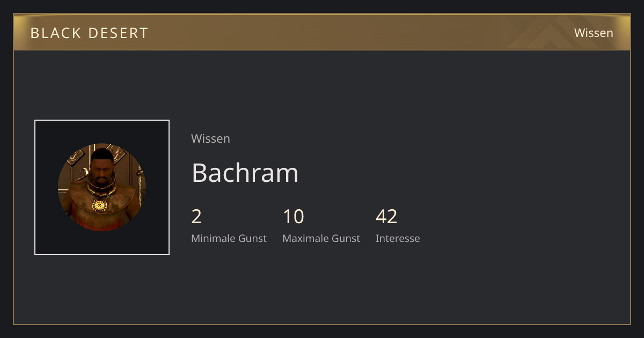Click the Bachram name heading

coord(245,173)
